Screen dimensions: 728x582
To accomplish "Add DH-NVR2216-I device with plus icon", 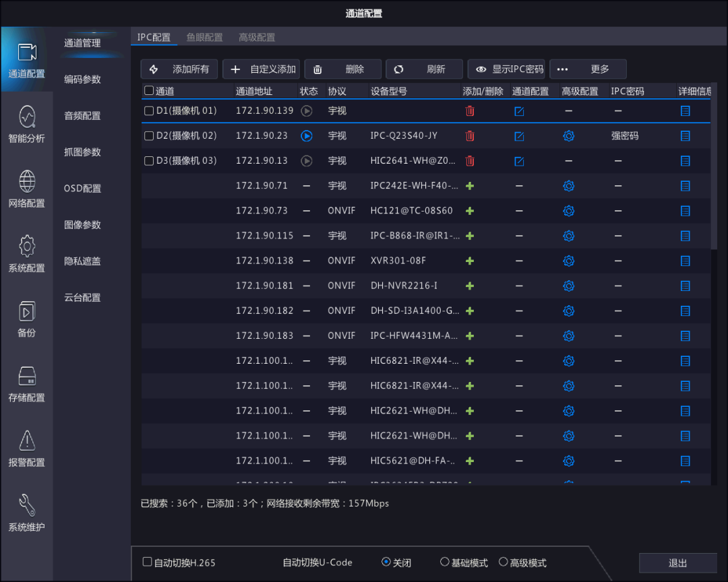I will click(470, 286).
